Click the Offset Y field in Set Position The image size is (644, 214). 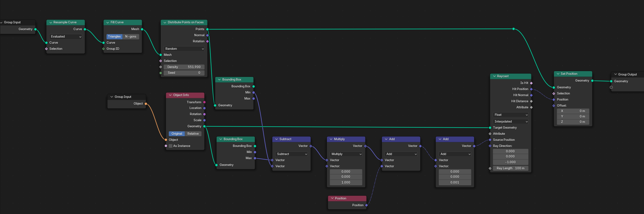click(573, 116)
